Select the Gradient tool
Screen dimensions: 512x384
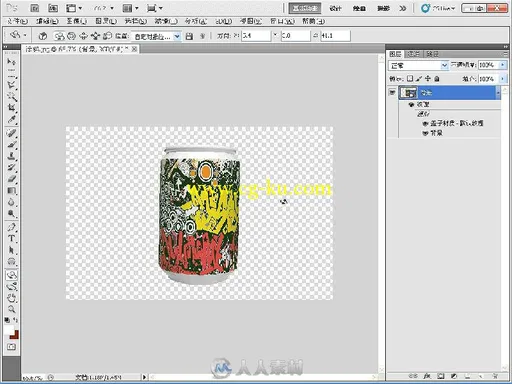click(x=11, y=191)
